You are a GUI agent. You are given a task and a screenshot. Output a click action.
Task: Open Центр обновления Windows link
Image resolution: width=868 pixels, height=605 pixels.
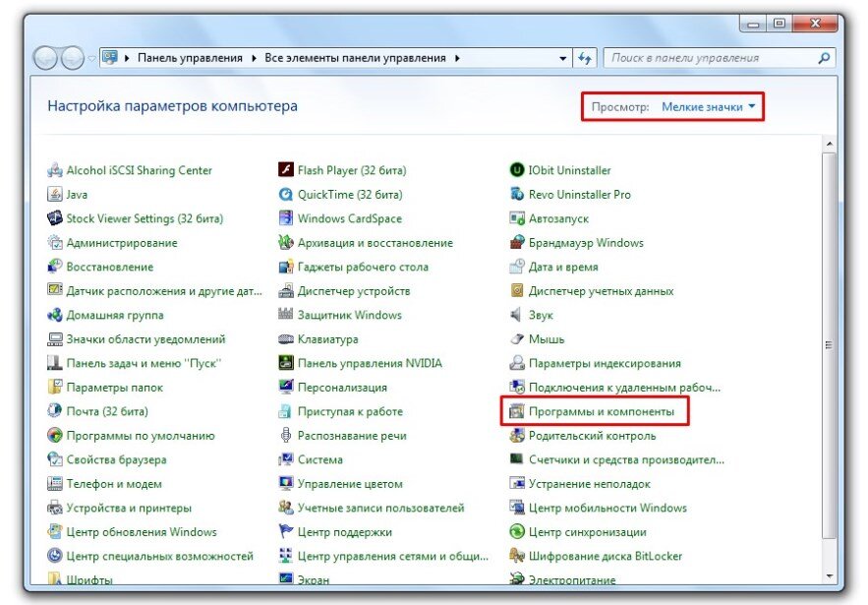142,532
